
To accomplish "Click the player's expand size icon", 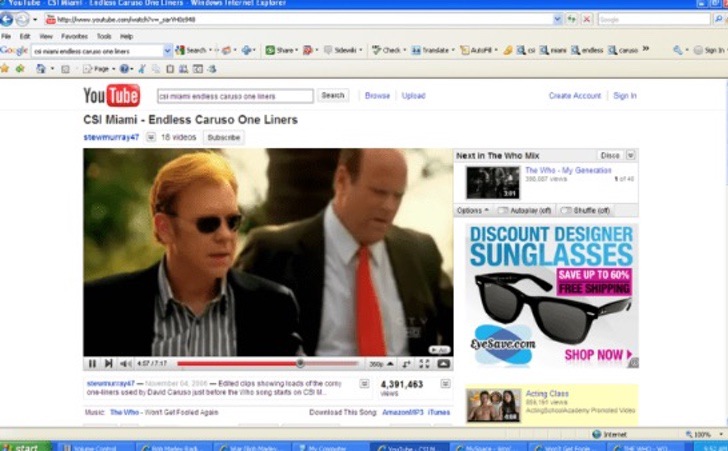I will tap(406, 364).
